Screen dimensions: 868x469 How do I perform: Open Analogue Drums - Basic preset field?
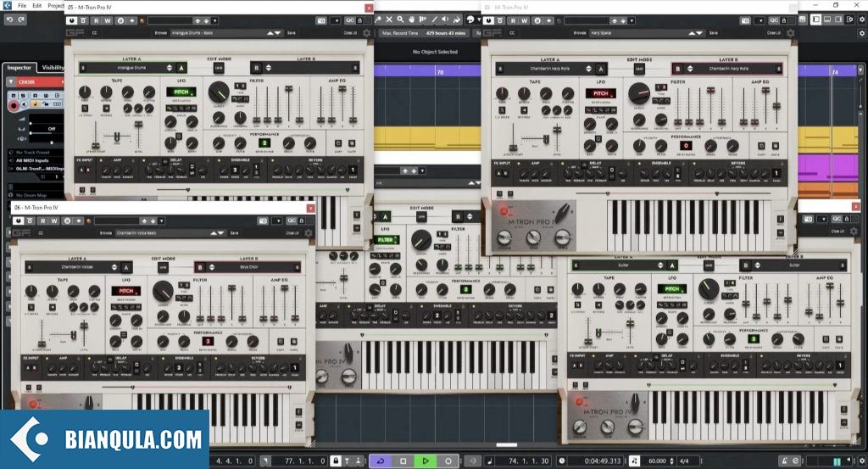[x=217, y=33]
